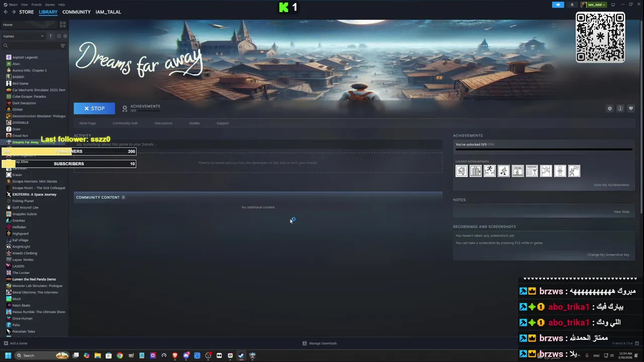Open the View menu
Image resolution: width=644 pixels, height=362 pixels.
[x=24, y=5]
